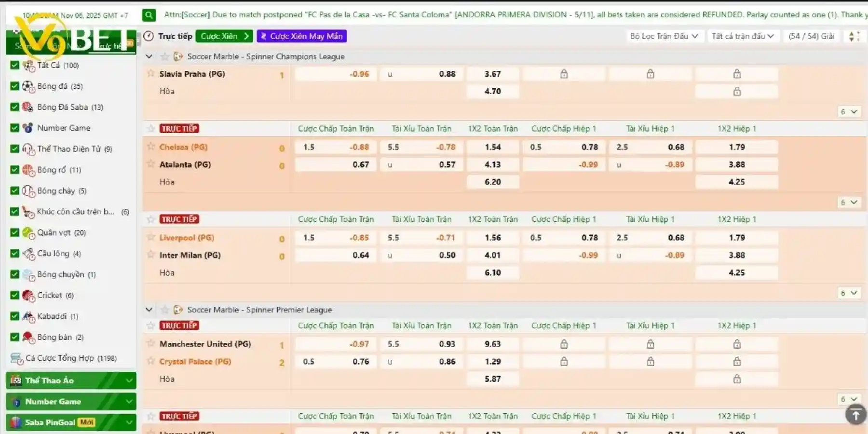Image resolution: width=868 pixels, height=434 pixels.
Task: Select Chelsea 1X2 full-match odds 1.54
Action: click(492, 147)
